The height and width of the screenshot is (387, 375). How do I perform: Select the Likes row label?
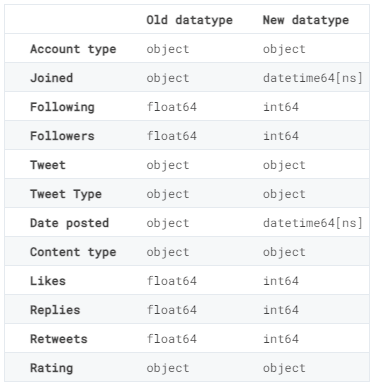coord(48,281)
